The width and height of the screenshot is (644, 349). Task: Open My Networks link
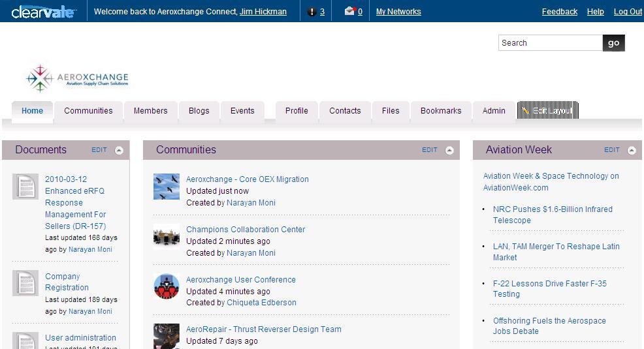(x=398, y=12)
